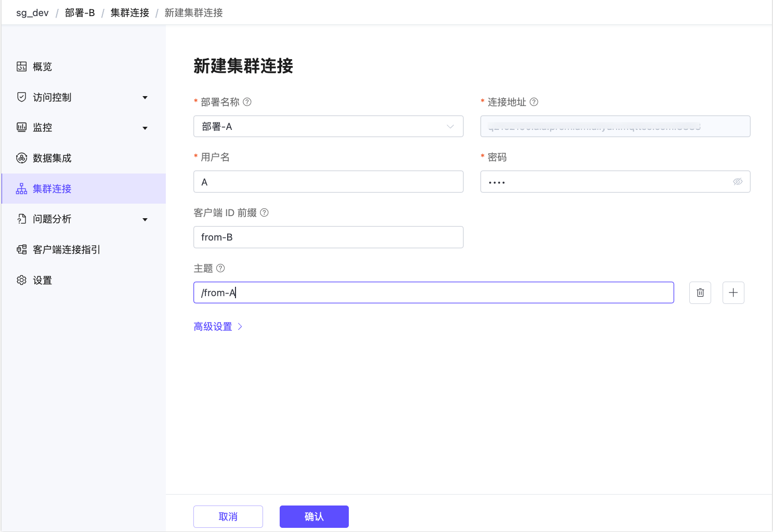Click help icon next to 部署名称

point(247,102)
